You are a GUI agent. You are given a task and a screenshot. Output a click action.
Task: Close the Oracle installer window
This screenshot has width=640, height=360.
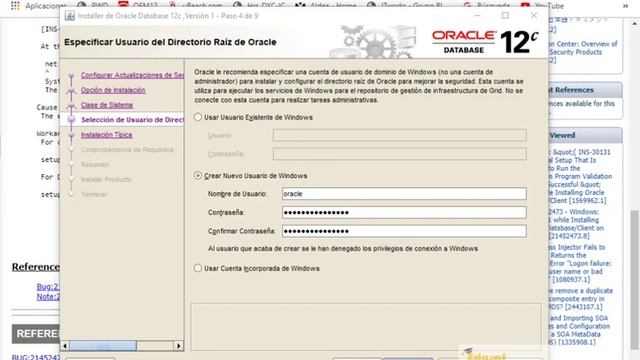(x=533, y=16)
